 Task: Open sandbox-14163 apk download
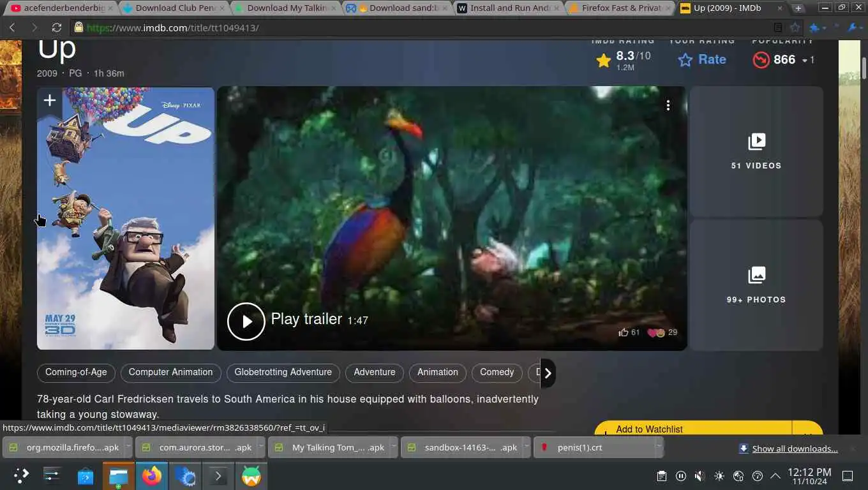coord(462,448)
